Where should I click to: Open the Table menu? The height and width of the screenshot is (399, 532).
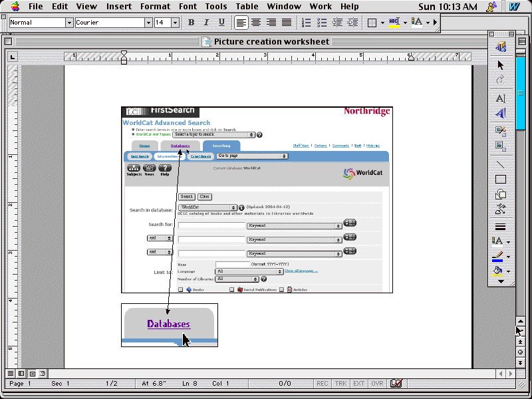click(247, 7)
